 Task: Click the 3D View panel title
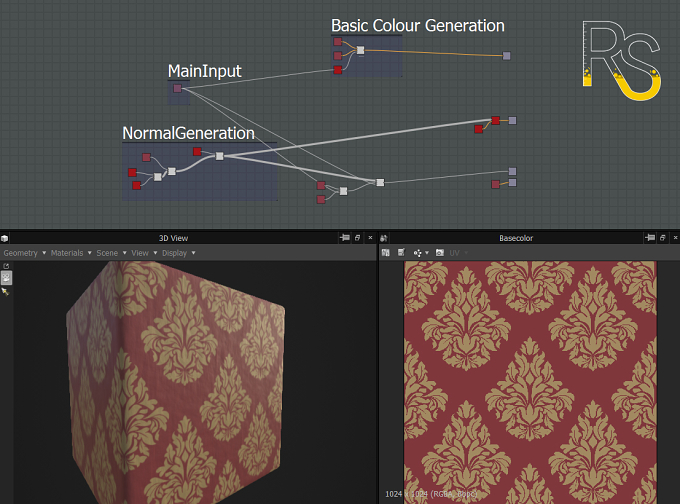[x=173, y=238]
